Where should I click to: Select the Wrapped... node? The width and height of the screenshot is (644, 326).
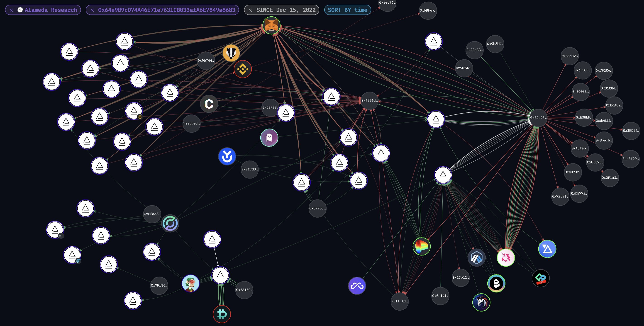(x=192, y=124)
